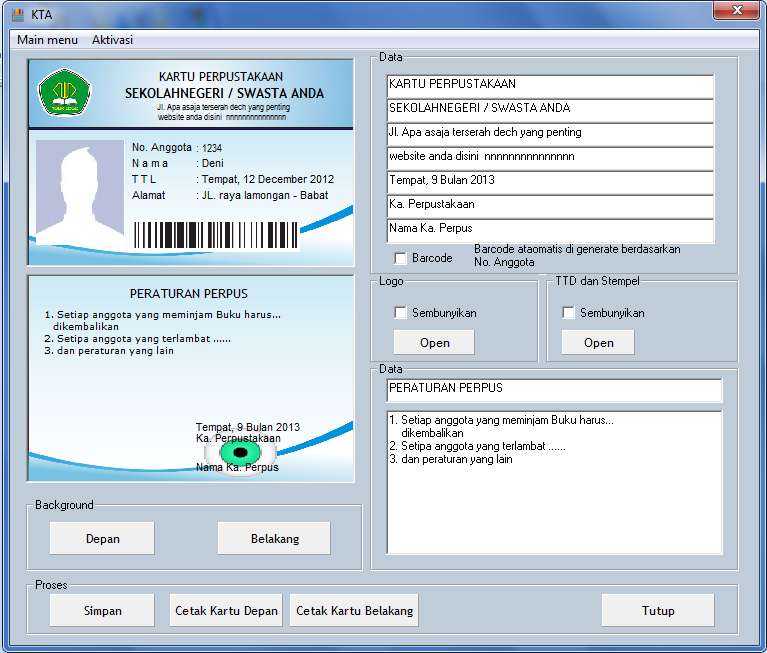Screen dimensions: 767x653
Task: Edit the Nama Ka. Perpus field
Action: coord(550,230)
